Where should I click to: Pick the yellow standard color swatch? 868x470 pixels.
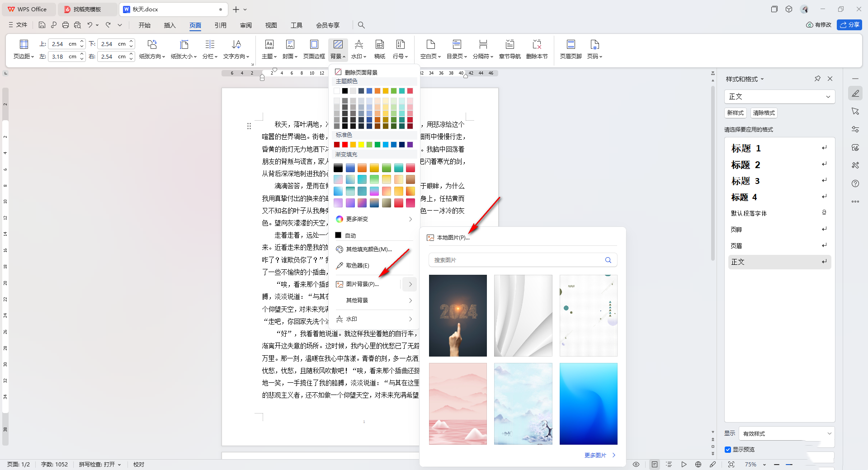361,145
